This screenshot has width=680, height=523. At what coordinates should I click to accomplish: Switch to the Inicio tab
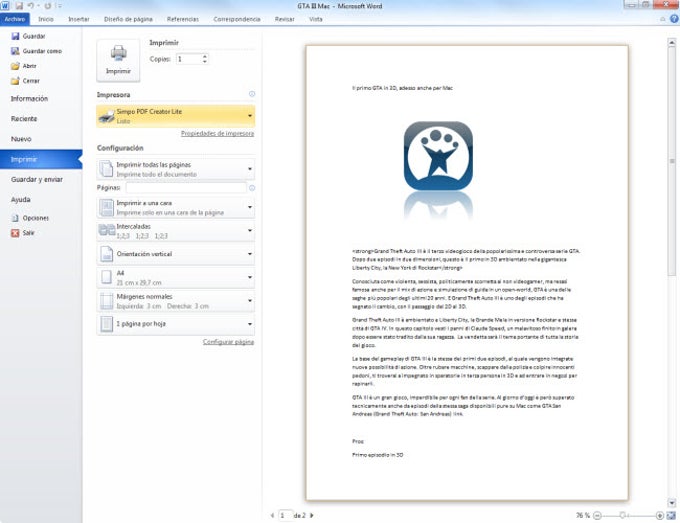click(46, 19)
